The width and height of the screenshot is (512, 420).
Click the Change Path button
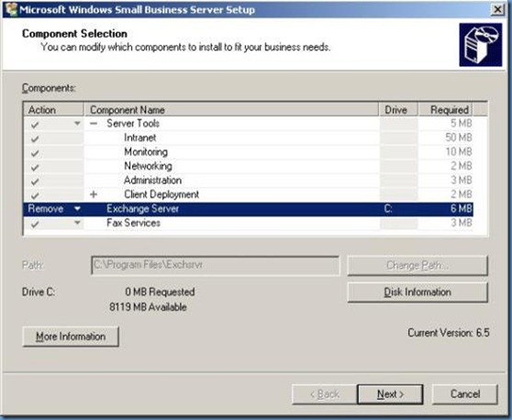[417, 266]
